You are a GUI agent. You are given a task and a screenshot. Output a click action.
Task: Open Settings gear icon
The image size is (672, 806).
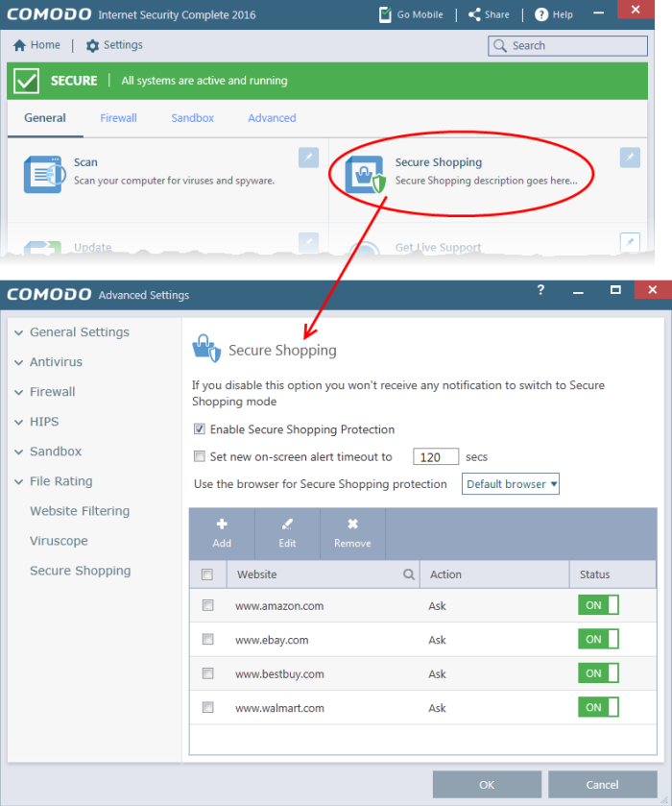tap(92, 46)
